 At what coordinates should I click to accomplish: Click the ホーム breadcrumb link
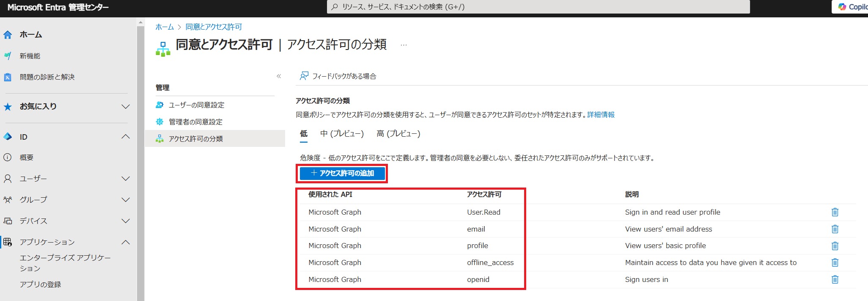165,27
